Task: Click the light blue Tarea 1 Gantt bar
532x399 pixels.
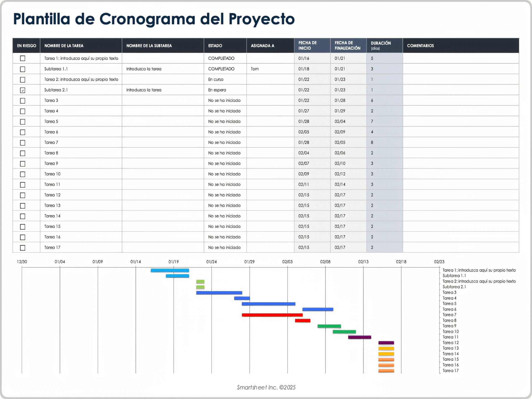Action: 170,270
